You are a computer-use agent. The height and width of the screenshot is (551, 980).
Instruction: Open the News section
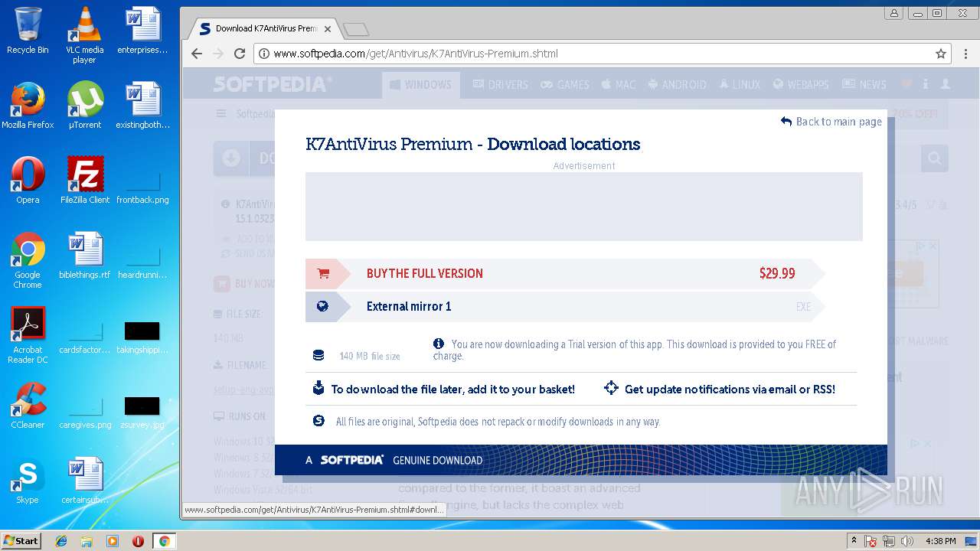pyautogui.click(x=864, y=84)
